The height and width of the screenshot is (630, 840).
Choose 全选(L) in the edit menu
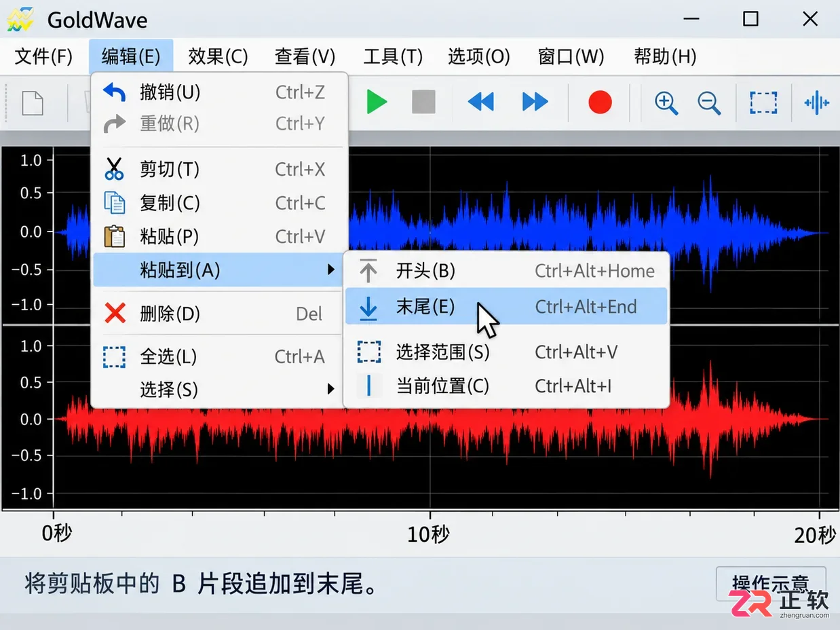point(219,357)
